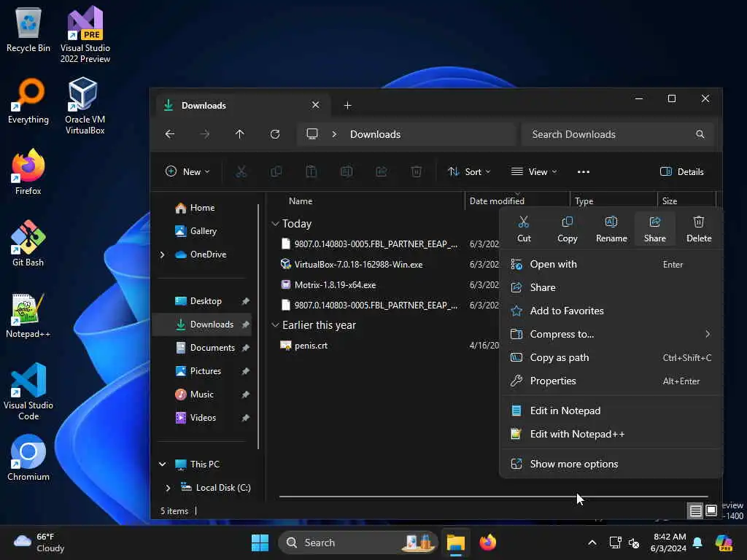Image resolution: width=747 pixels, height=560 pixels.
Task: Go up one folder level
Action: [x=239, y=134]
